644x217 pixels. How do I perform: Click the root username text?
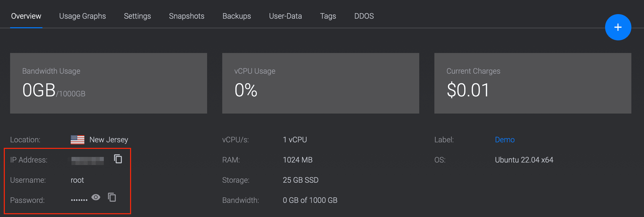(77, 180)
